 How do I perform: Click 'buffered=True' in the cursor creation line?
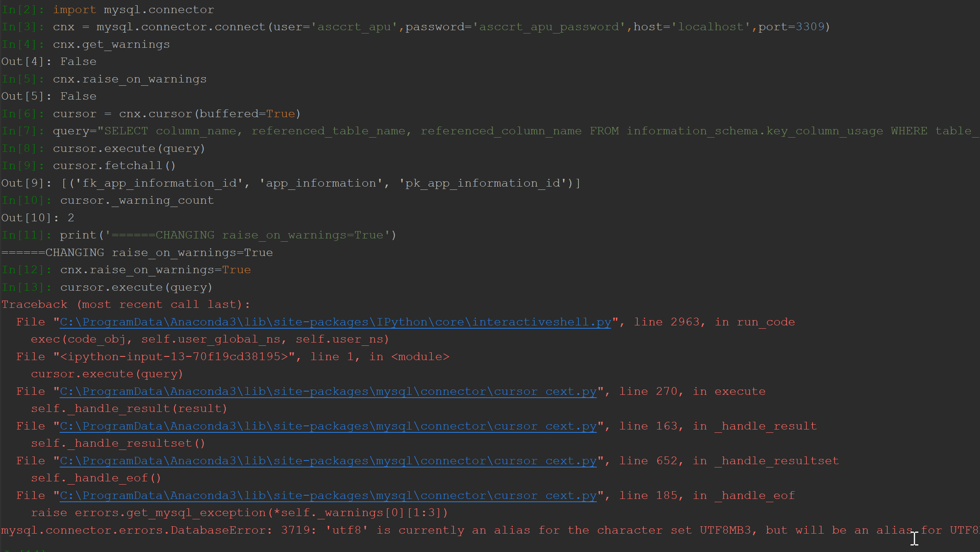247,114
